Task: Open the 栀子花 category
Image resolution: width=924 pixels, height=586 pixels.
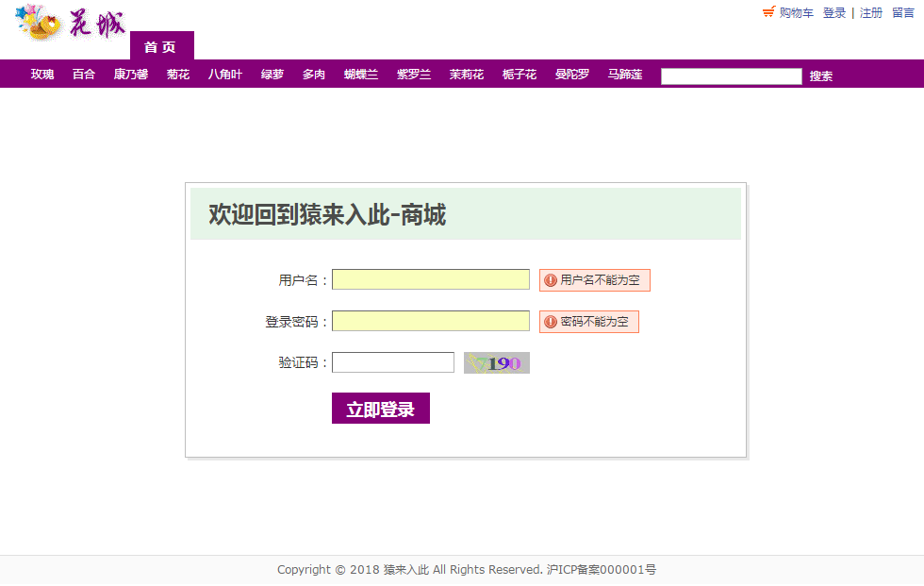Action: pyautogui.click(x=520, y=75)
